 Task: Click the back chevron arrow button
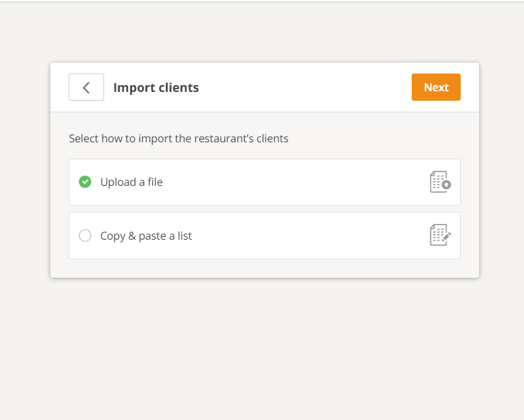point(86,87)
